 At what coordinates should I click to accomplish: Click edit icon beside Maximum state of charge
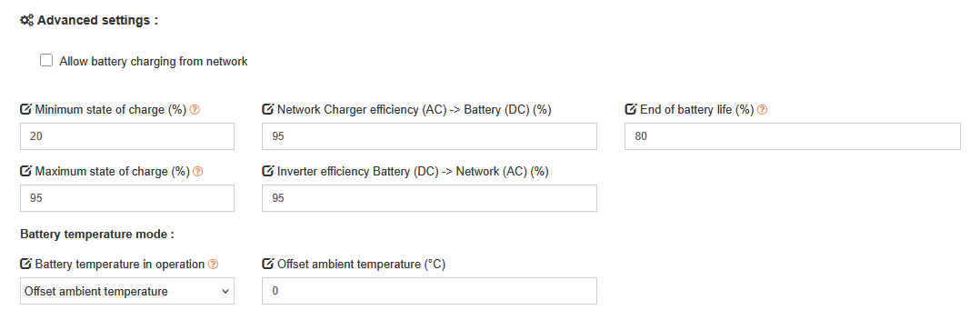click(26, 171)
